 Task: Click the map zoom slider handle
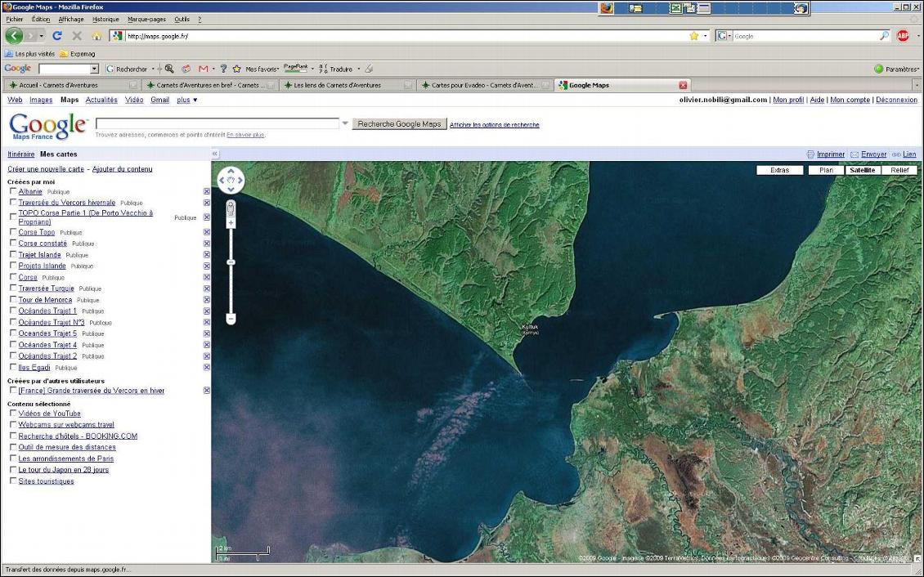coord(231,262)
